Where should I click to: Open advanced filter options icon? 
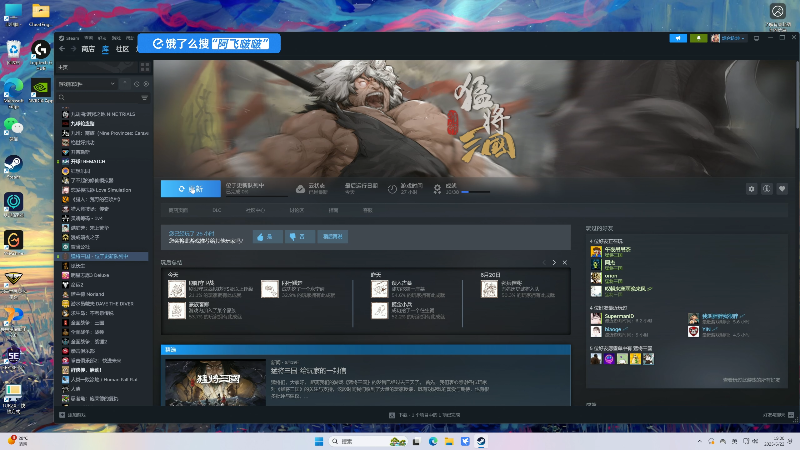pos(145,97)
